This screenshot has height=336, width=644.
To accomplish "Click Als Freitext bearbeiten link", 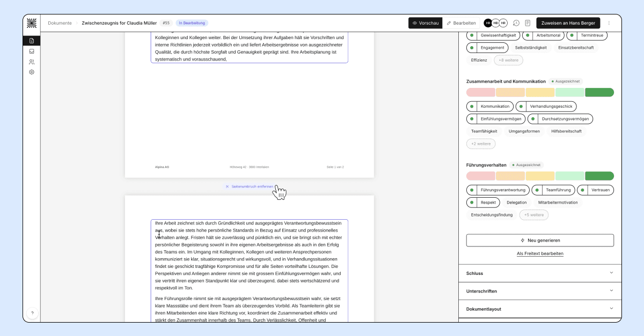I will (540, 253).
